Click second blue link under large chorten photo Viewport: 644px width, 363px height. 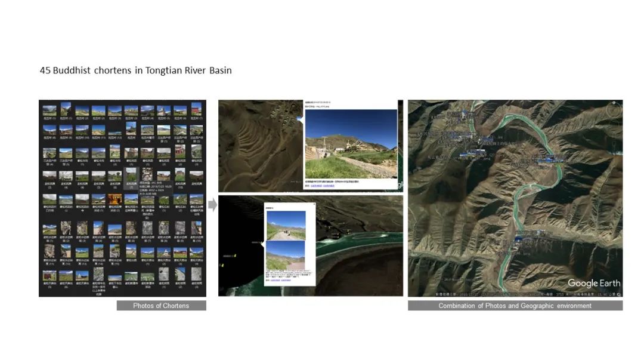[329, 186]
